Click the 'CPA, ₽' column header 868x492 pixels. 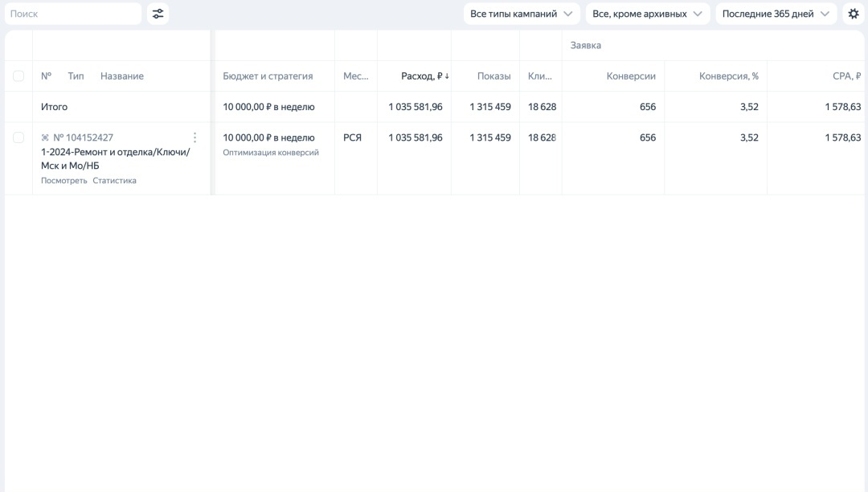[x=847, y=76]
